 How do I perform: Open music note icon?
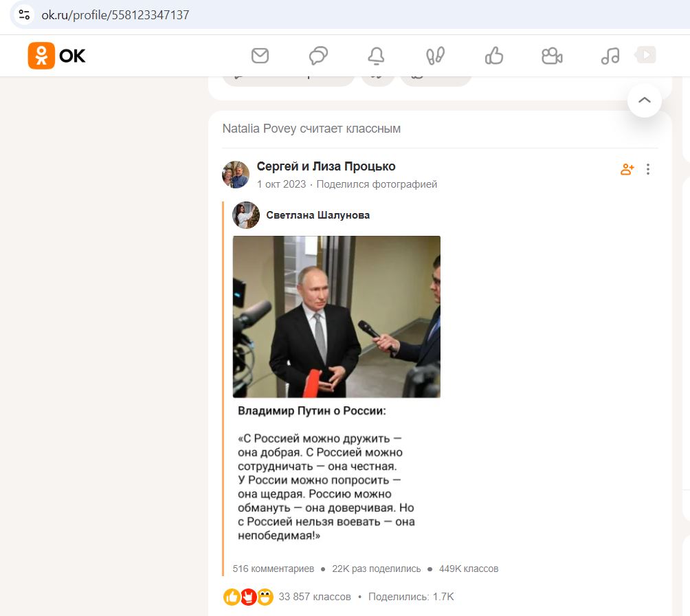pyautogui.click(x=610, y=56)
